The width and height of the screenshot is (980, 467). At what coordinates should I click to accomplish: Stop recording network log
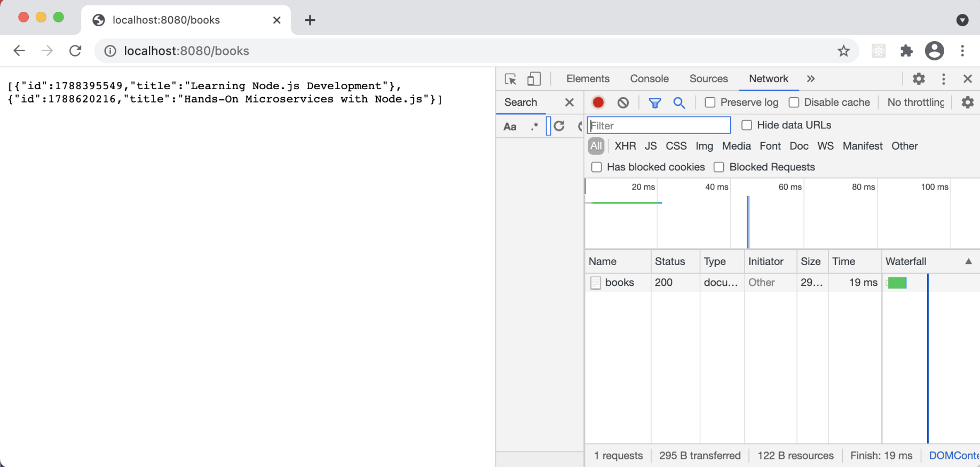pyautogui.click(x=598, y=103)
